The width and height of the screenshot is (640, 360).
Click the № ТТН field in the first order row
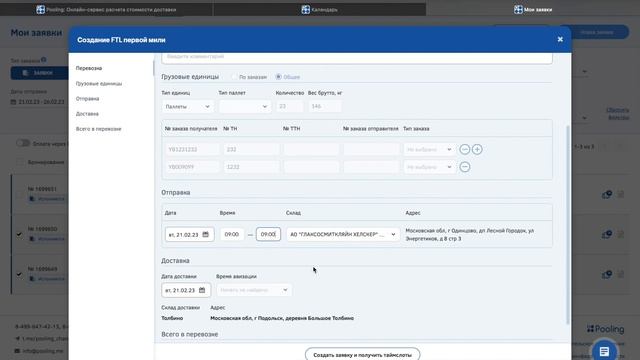tap(311, 149)
